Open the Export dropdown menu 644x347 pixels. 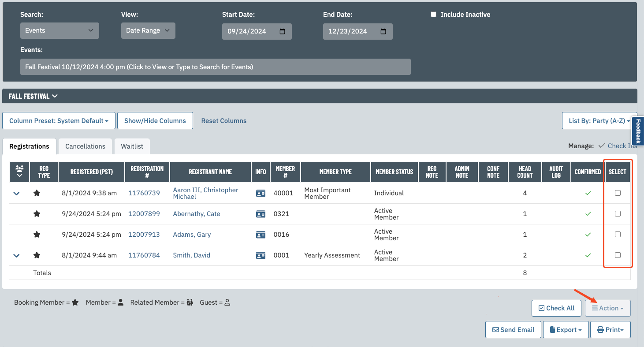coord(566,330)
